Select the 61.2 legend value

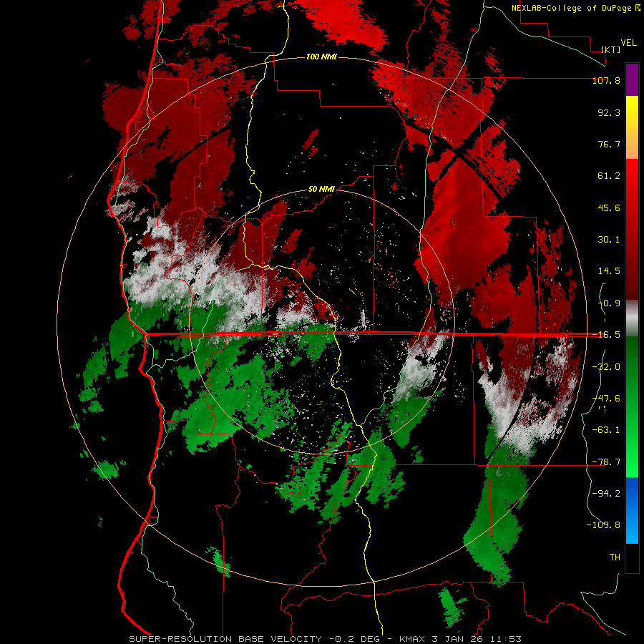[x=609, y=176]
